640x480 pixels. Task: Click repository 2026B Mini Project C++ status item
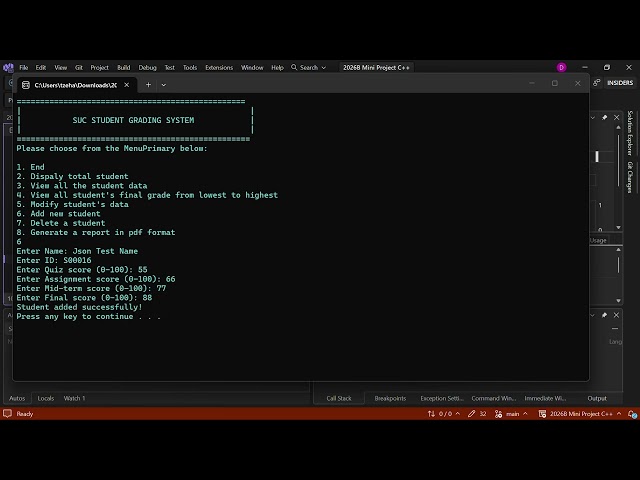[x=576, y=414]
